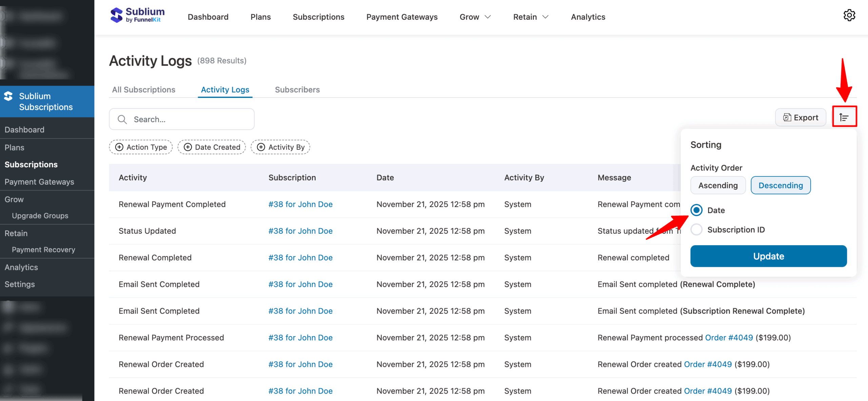Open the Grow dropdown menu
868x401 pixels.
pos(475,17)
